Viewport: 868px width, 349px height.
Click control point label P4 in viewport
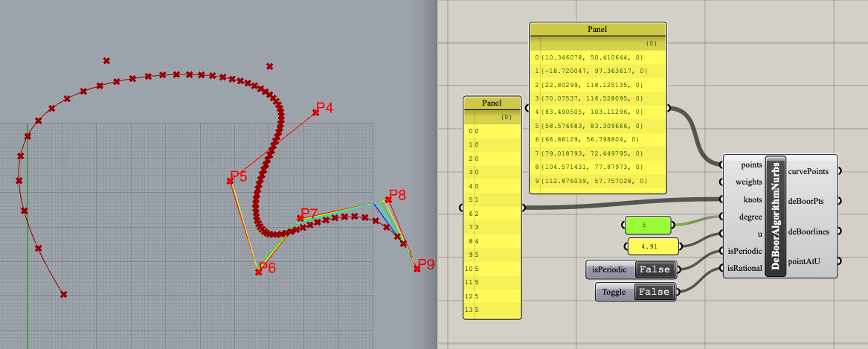[x=324, y=107]
